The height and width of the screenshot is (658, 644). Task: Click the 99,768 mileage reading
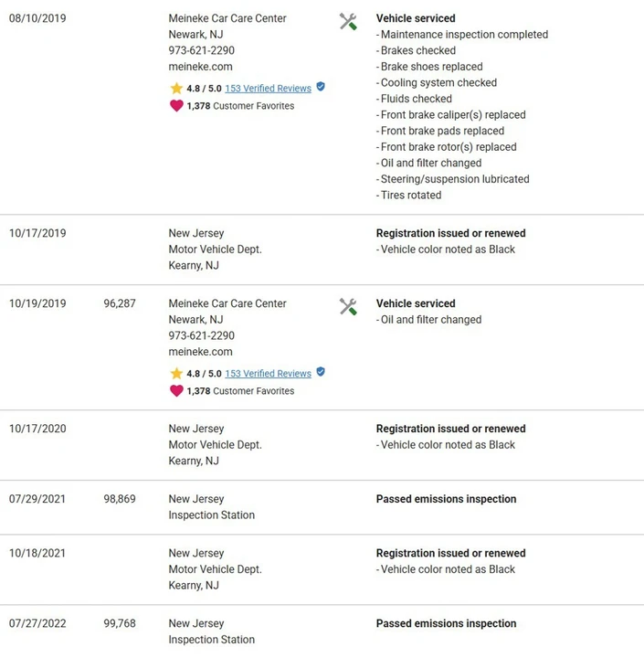pyautogui.click(x=120, y=623)
